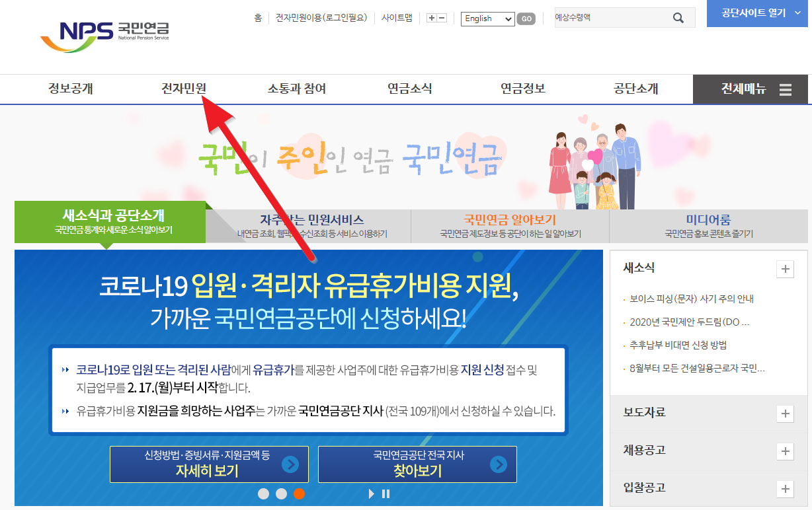812x510 pixels.
Task: Expand 입찰공고 with plus icon
Action: tap(785, 489)
